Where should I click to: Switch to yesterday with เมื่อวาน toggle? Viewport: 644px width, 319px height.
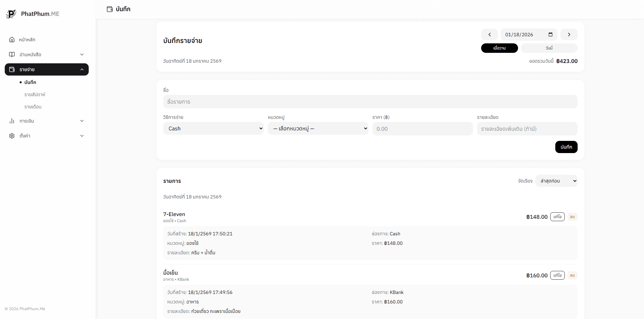click(499, 48)
